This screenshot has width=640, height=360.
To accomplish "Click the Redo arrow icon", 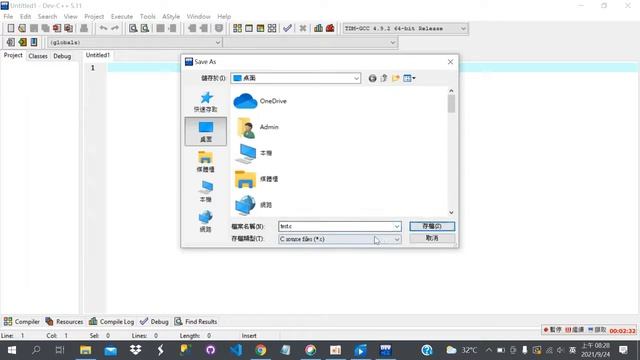I will (115, 28).
